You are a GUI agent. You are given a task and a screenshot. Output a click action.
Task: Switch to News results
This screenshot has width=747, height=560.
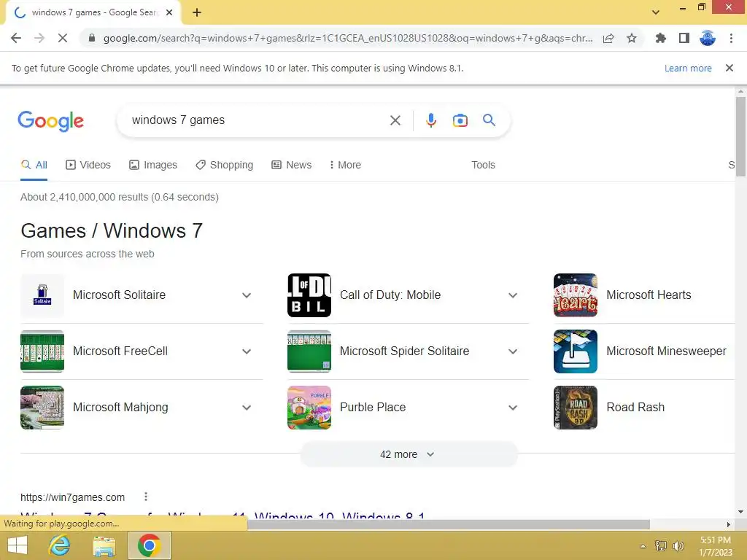tap(292, 166)
